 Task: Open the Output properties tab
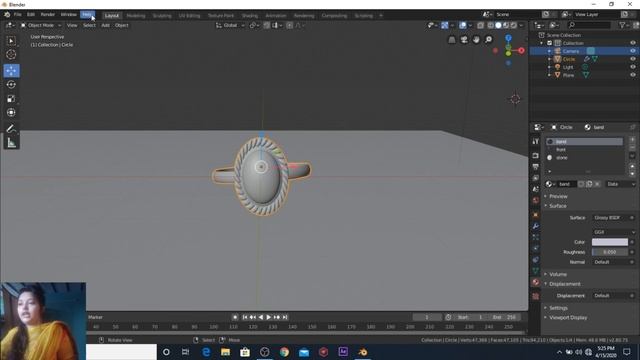coord(536,167)
